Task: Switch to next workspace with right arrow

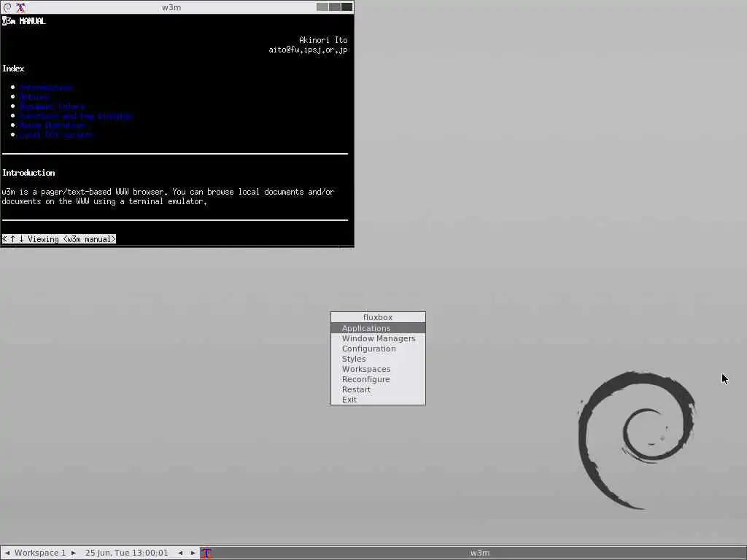Action: [74, 553]
